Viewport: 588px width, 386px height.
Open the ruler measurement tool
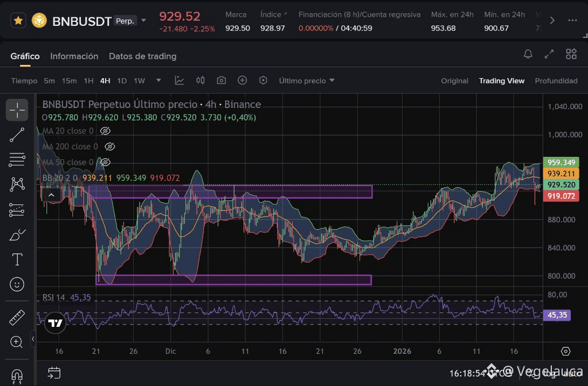tap(17, 317)
